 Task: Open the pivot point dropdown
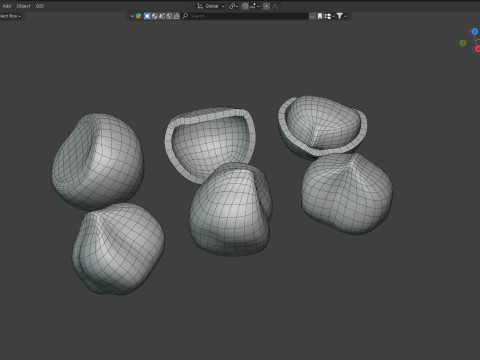tap(233, 6)
